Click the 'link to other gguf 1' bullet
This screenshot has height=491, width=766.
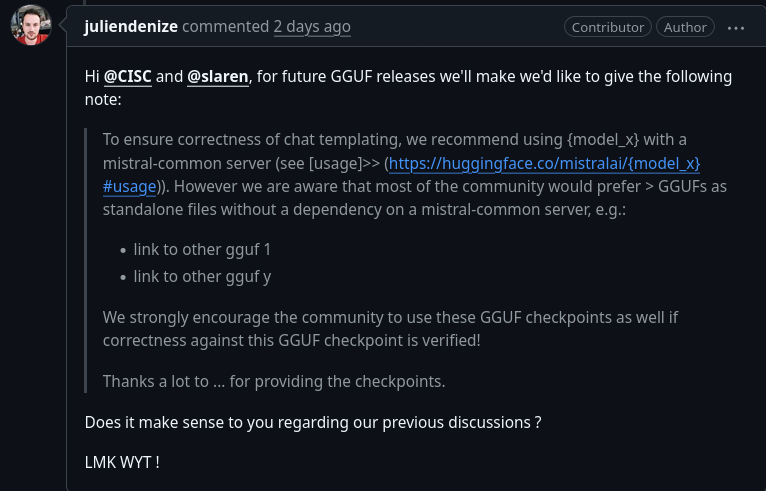tap(202, 250)
